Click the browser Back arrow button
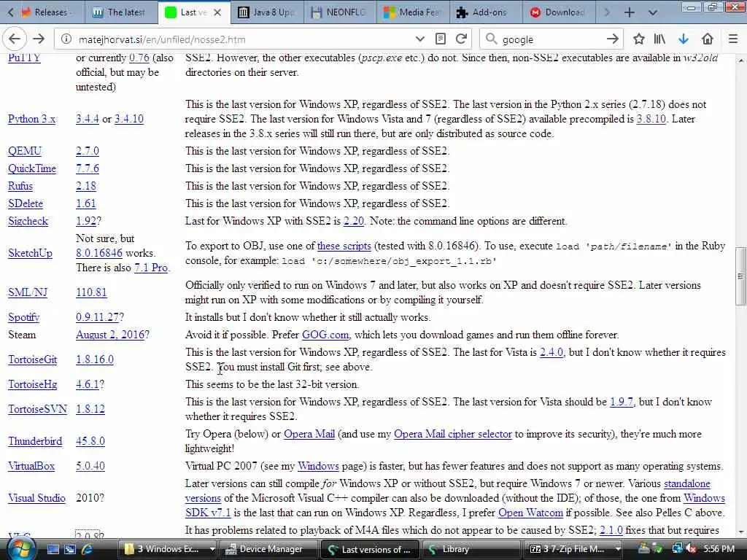This screenshot has width=747, height=560. coord(15,39)
